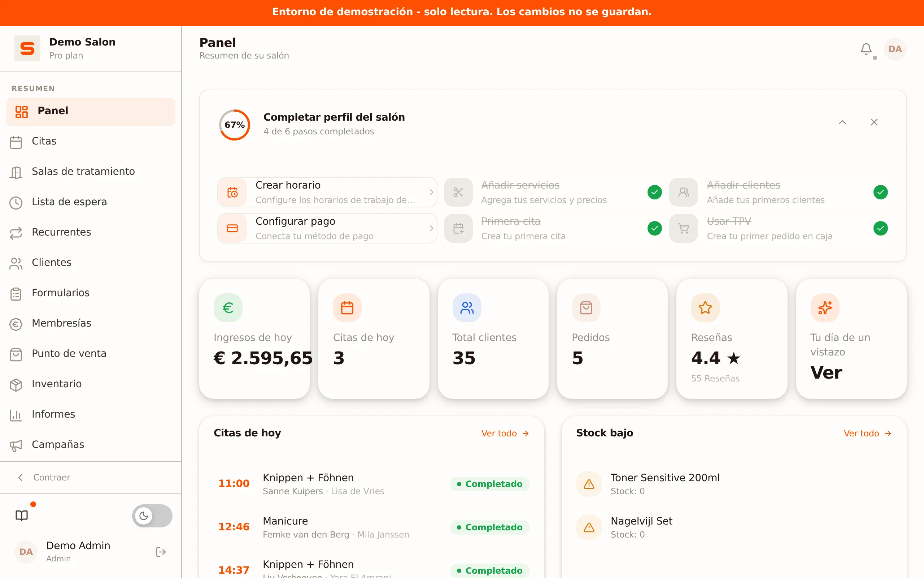Click Completado badge on 12:46 Manicure row
The width and height of the screenshot is (924, 578).
point(489,527)
